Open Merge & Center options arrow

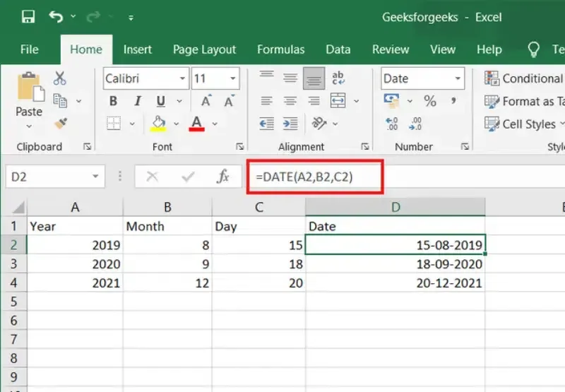tap(357, 101)
